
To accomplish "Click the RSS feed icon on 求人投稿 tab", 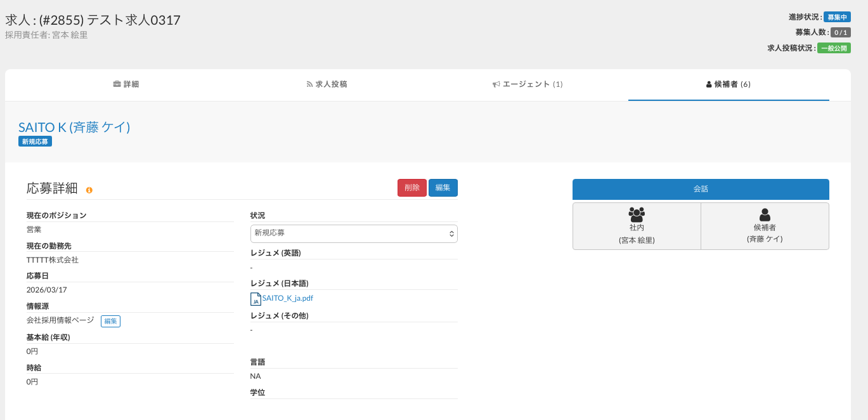I will [309, 84].
